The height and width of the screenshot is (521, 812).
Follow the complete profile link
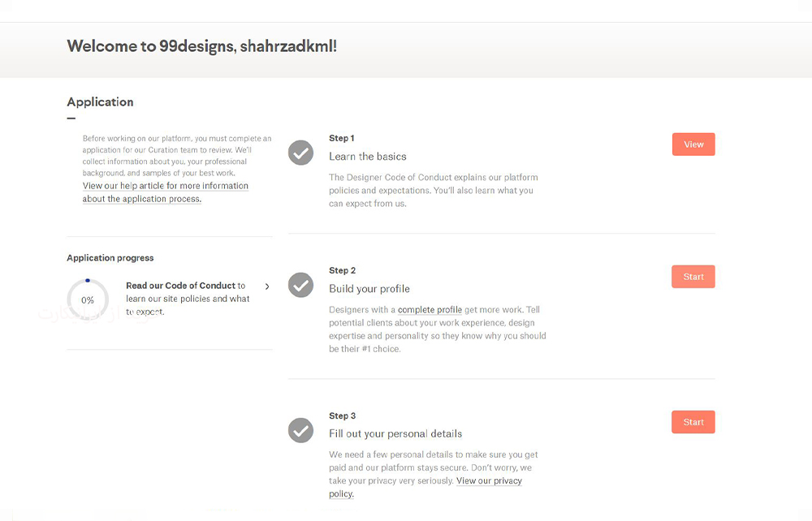pos(430,309)
